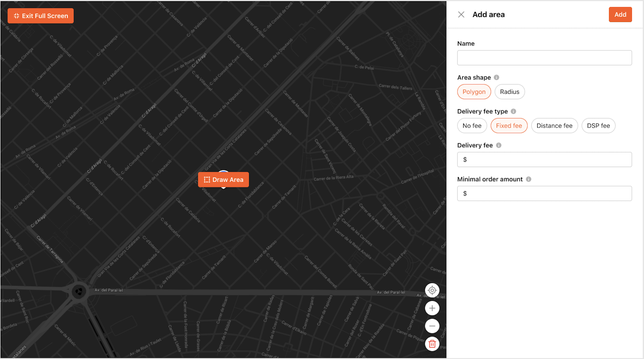644x359 pixels.
Task: Click the 'Carrer dels Tallers' street label
Action: [x=395, y=87]
